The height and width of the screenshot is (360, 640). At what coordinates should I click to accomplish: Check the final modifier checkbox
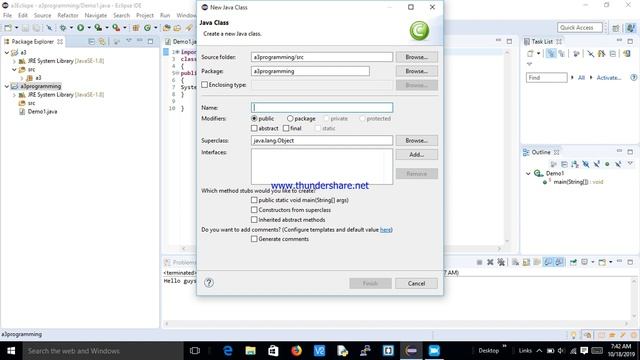pyautogui.click(x=286, y=128)
